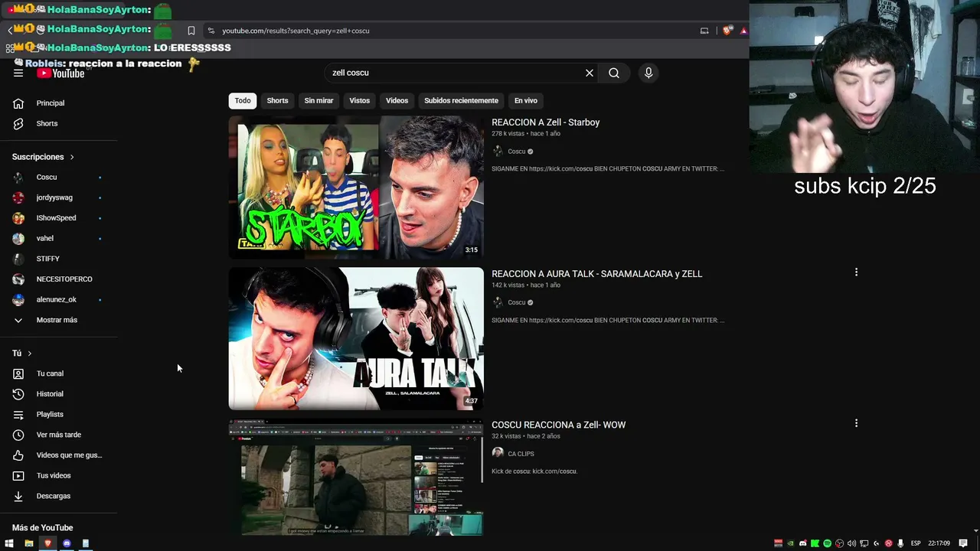
Task: Open Coscu channel under the AURA TALK video
Action: point(517,302)
